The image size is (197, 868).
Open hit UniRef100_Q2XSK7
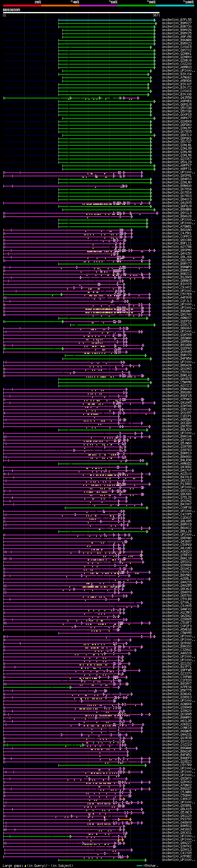(x=177, y=159)
